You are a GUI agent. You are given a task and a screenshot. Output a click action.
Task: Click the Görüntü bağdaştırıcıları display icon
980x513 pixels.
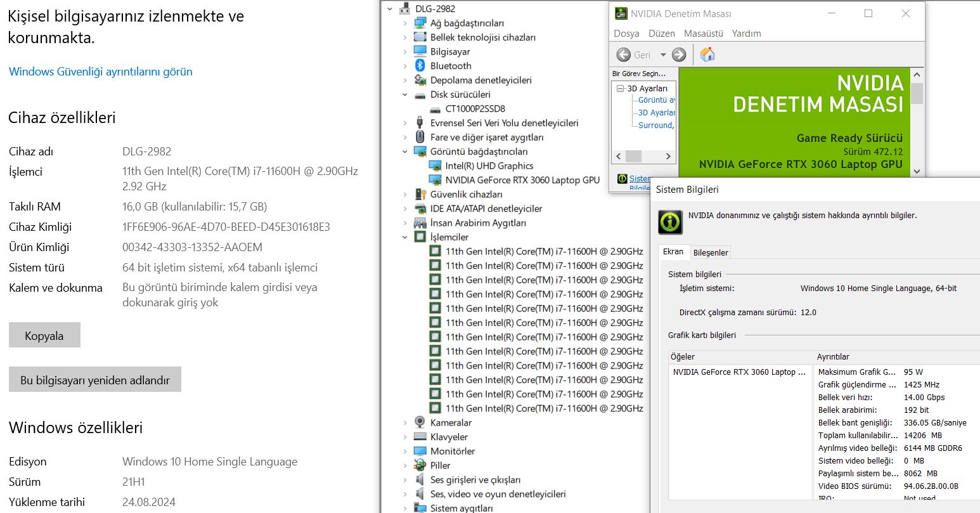(420, 152)
